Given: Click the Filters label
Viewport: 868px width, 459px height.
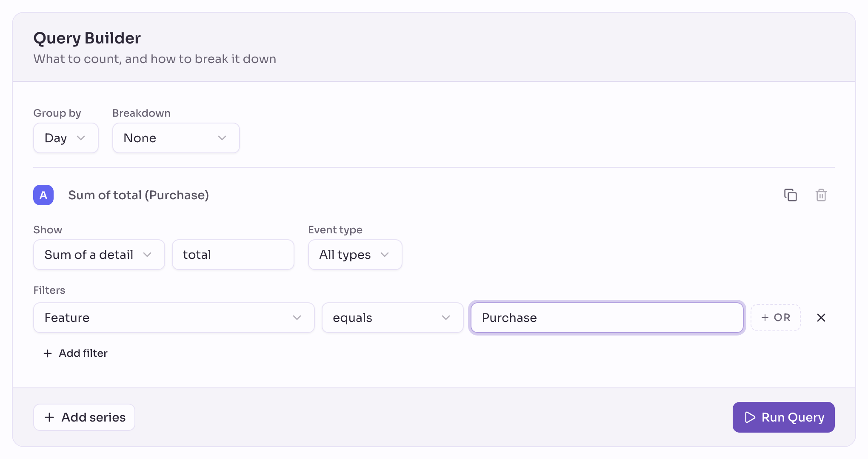Looking at the screenshot, I should point(49,290).
